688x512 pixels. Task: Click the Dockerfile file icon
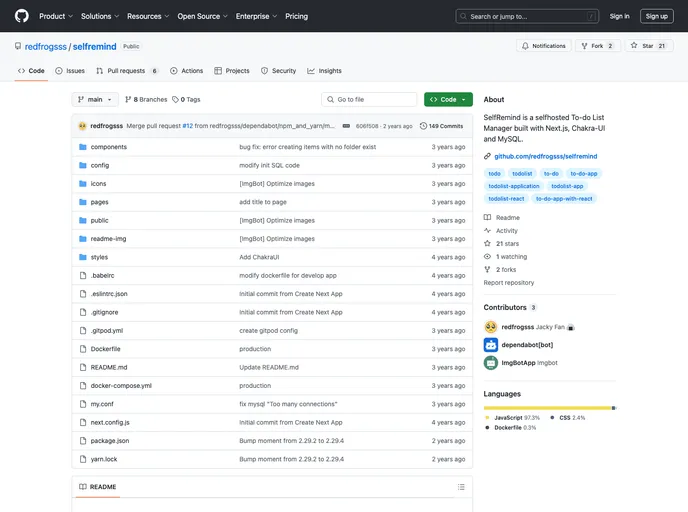tap(82, 349)
